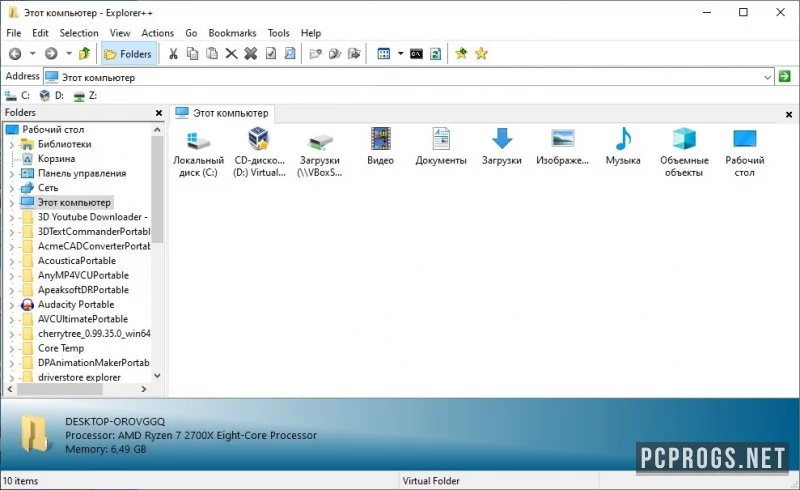Select the Музыка folder icon
800x490 pixels.
pos(623,147)
